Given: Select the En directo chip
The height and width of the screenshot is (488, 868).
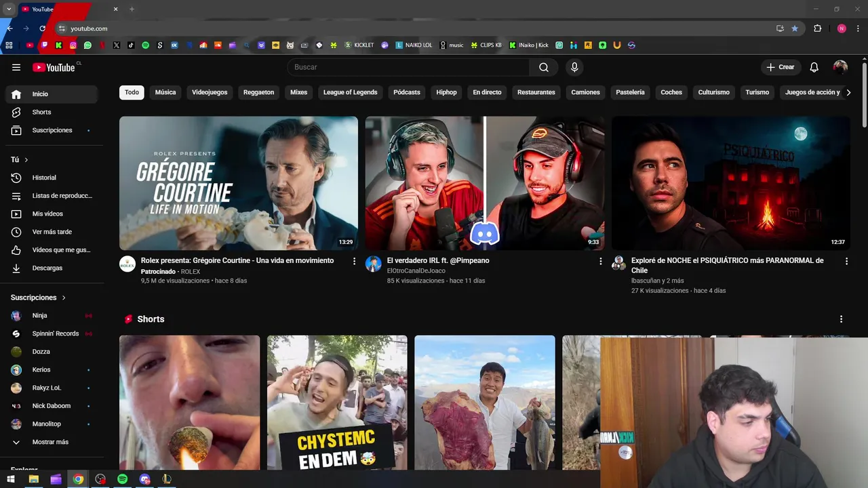Looking at the screenshot, I should 487,92.
